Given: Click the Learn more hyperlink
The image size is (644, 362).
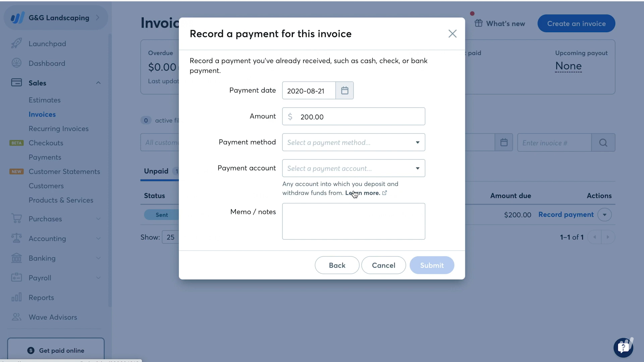Looking at the screenshot, I should pos(363,193).
